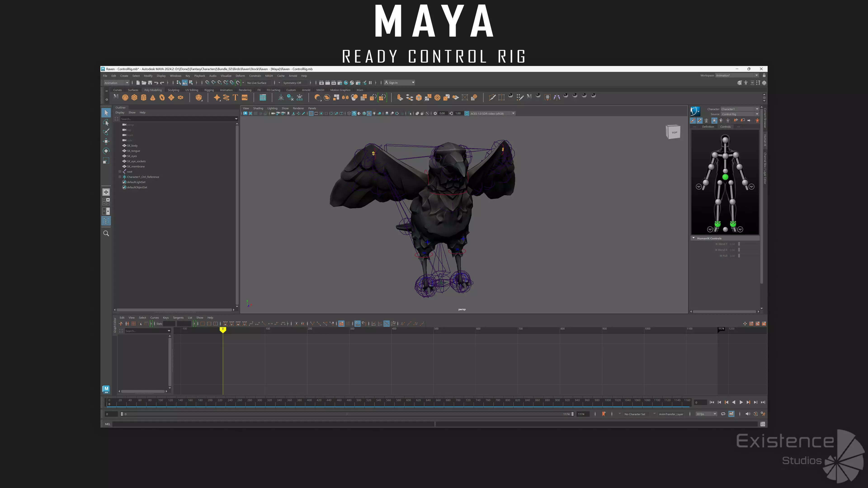Toggle cached playback highlighted button

pos(731,414)
